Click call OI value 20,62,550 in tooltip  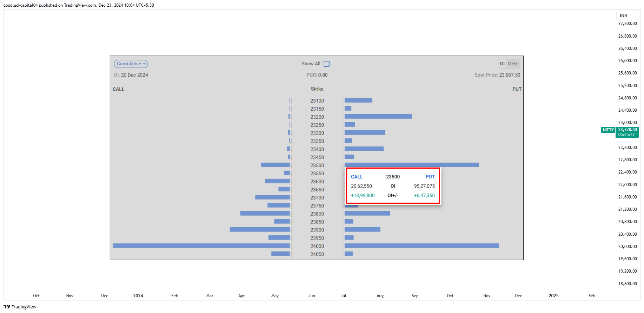[x=361, y=186]
